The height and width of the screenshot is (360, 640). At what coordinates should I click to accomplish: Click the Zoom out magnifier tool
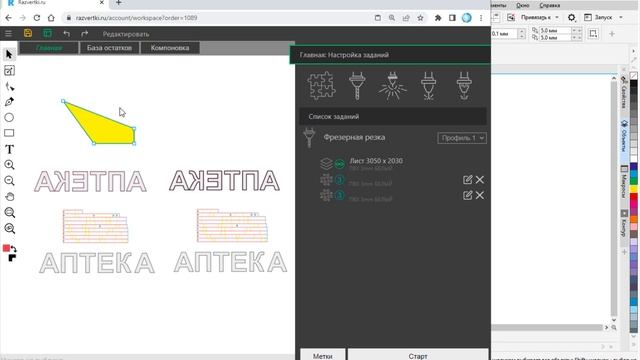point(9,181)
